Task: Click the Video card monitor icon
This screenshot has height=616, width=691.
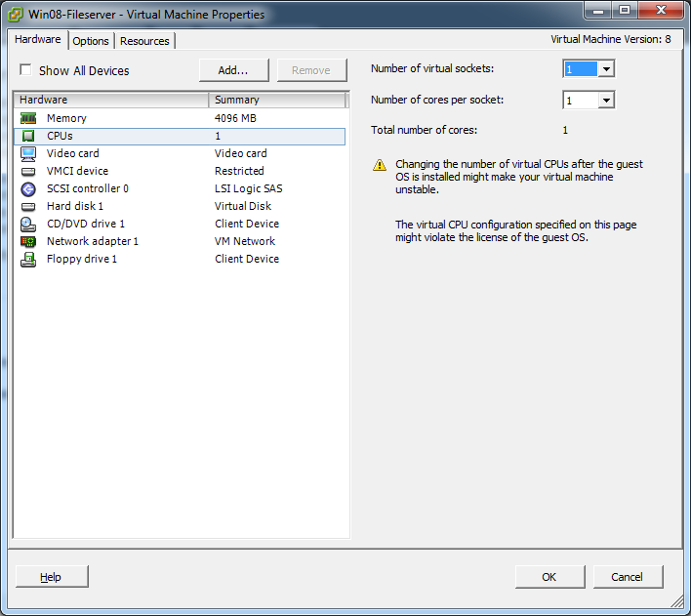Action: tap(28, 153)
